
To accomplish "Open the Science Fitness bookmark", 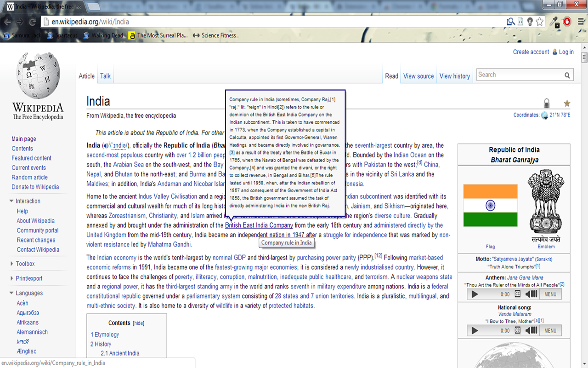I will tap(215, 35).
